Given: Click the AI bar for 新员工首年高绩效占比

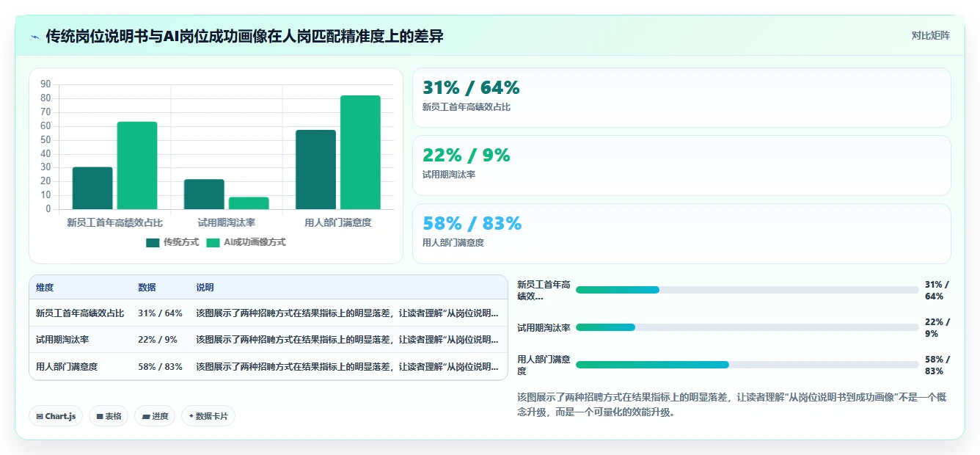Looking at the screenshot, I should (137, 165).
